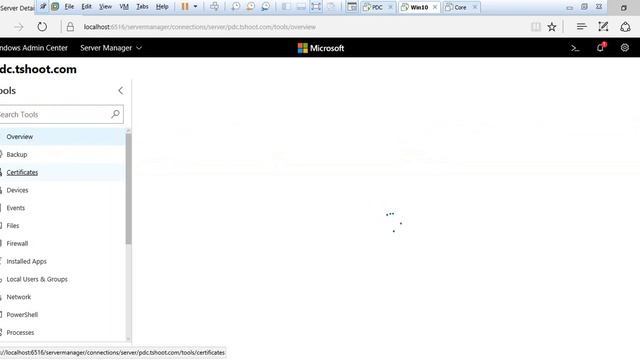Open the VMware Edit menu
The height and width of the screenshot is (360, 640).
point(87,7)
